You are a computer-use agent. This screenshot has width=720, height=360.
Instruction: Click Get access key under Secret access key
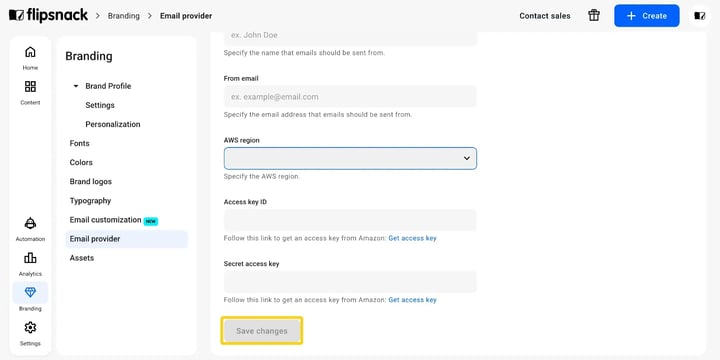click(x=412, y=300)
